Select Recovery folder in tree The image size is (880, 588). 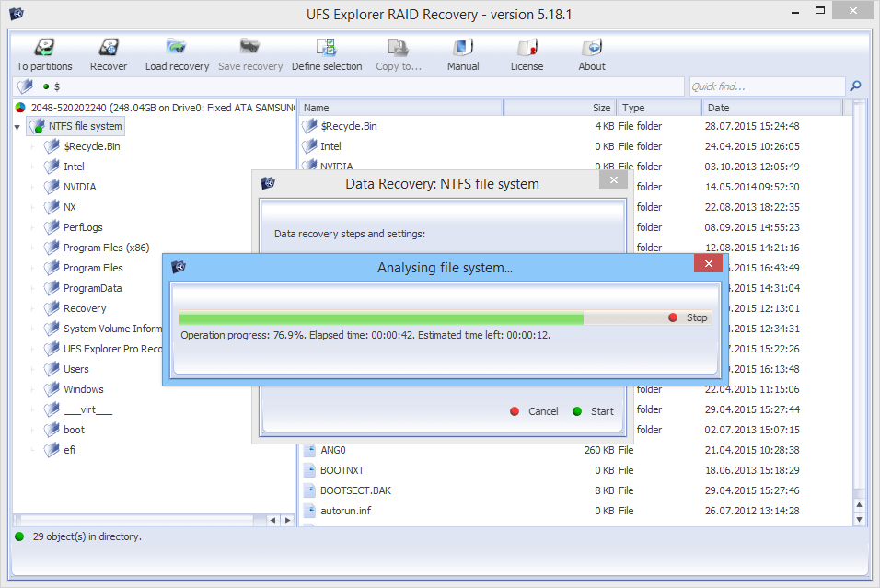pyautogui.click(x=85, y=308)
